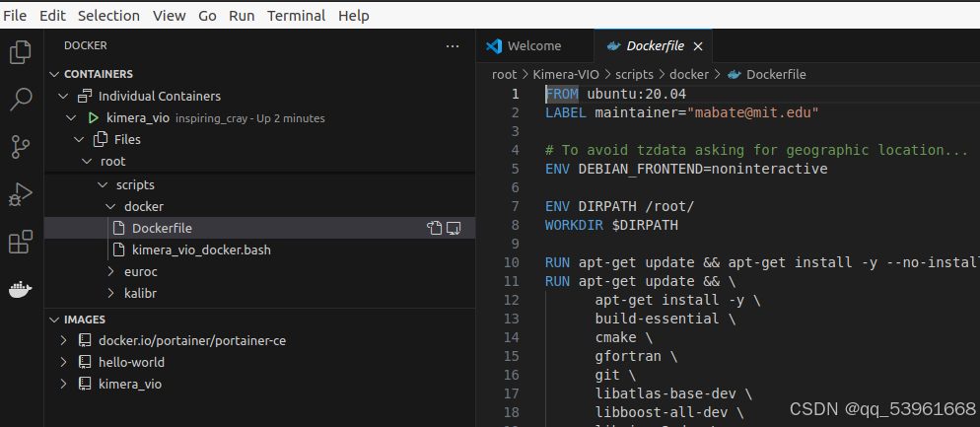Image resolution: width=980 pixels, height=427 pixels.
Task: Expand the hello-world image chevron
Action: (x=63, y=362)
